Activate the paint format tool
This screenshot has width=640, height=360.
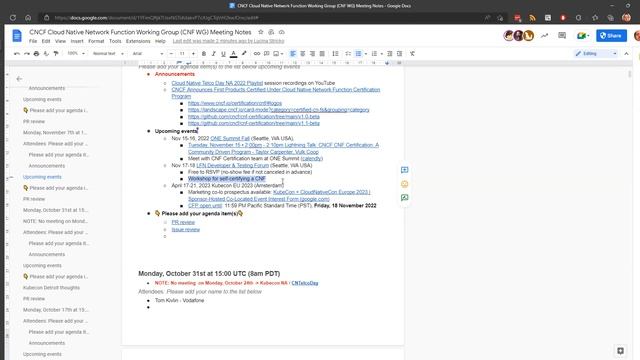pos(56,53)
